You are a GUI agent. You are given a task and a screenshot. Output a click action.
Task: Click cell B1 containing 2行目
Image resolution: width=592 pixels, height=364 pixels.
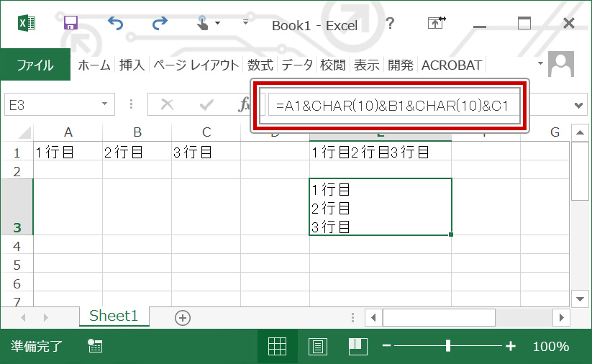point(137,151)
